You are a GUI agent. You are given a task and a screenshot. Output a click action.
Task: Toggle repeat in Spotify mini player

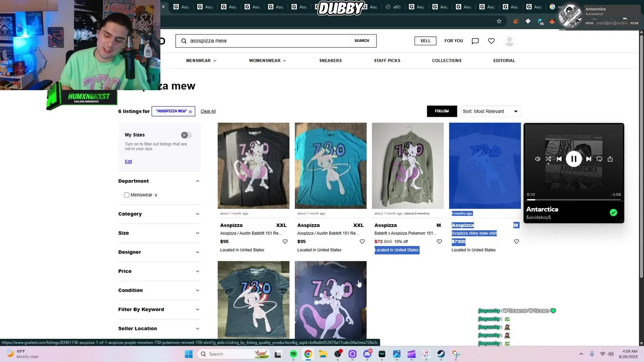(599, 159)
